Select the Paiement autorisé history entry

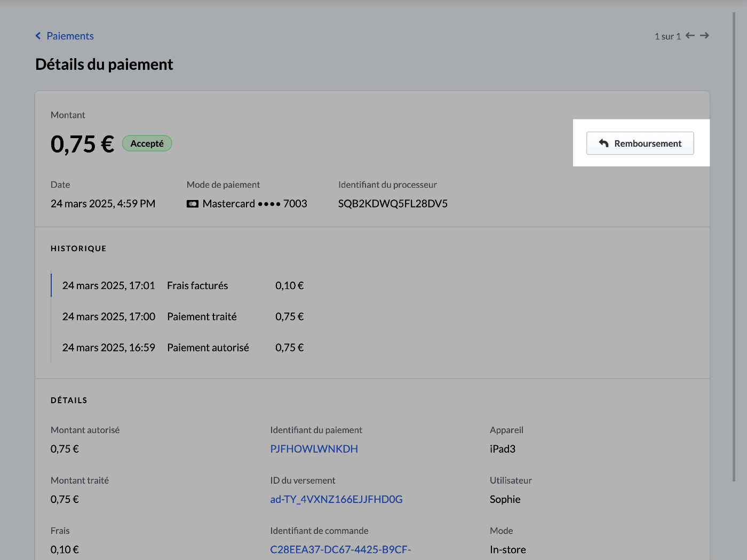183,347
